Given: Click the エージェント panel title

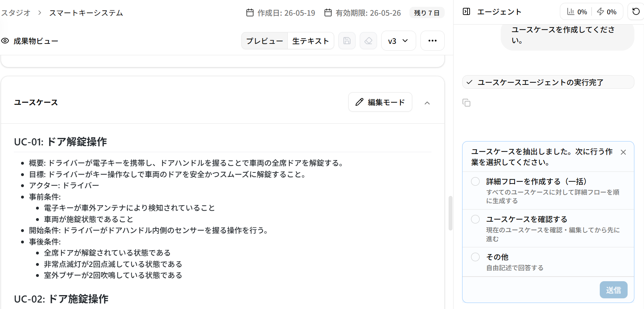Looking at the screenshot, I should tap(499, 12).
